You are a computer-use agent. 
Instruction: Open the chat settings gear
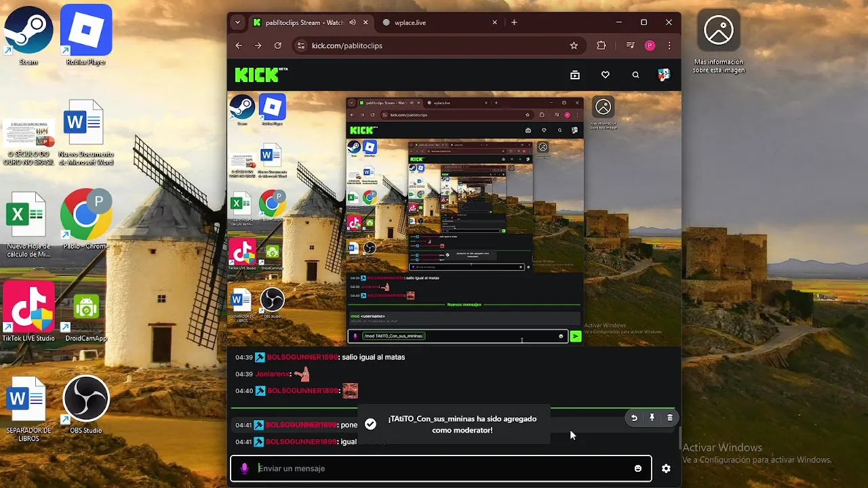click(x=666, y=468)
